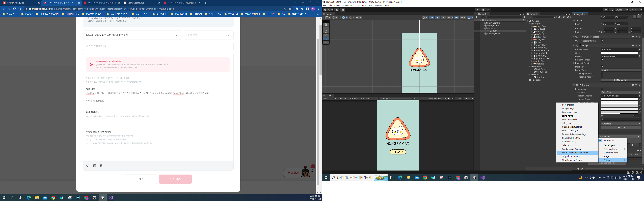Open the Unity Window menu
This screenshot has height=201, width=644.
pos(378,6)
